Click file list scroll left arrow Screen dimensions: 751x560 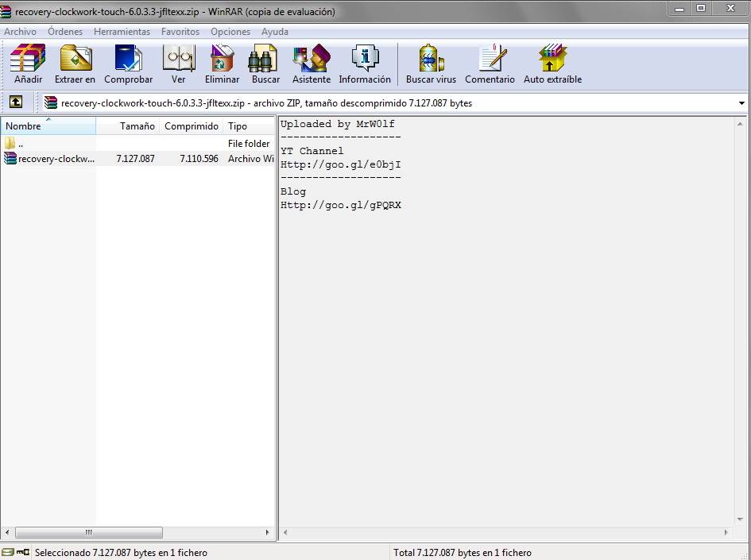pos(6,532)
